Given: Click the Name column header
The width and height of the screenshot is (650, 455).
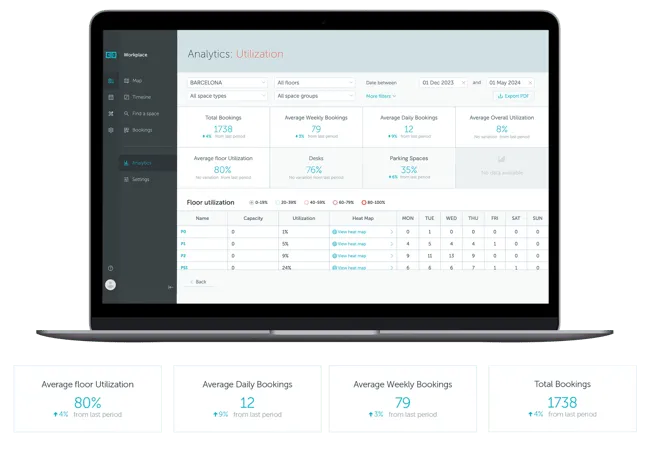Looking at the screenshot, I should pyautogui.click(x=202, y=218).
